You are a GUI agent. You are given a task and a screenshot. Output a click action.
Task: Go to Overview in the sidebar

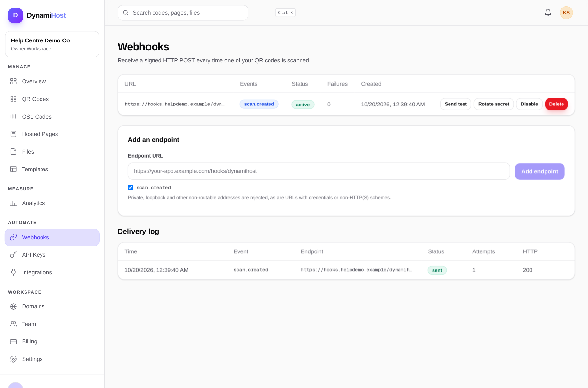pos(52,81)
